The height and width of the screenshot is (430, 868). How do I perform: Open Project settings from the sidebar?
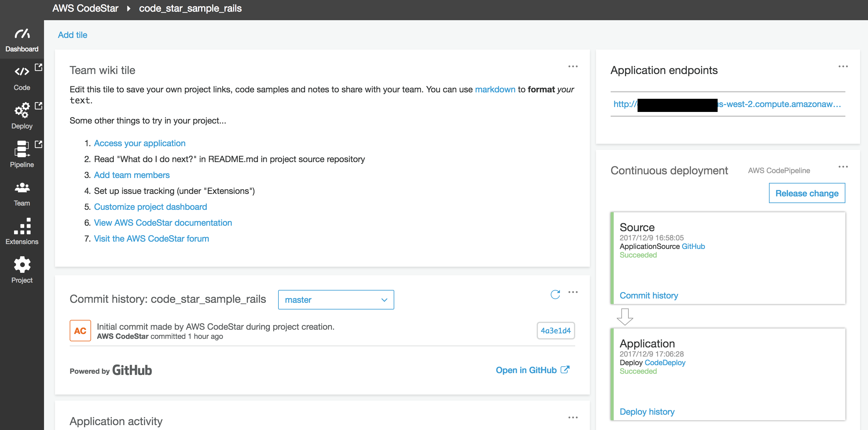(22, 270)
